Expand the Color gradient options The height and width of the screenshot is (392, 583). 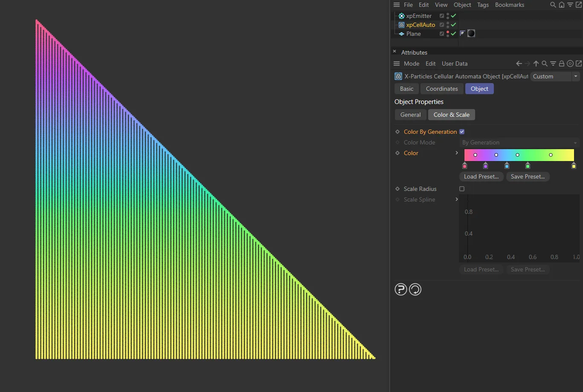(457, 153)
